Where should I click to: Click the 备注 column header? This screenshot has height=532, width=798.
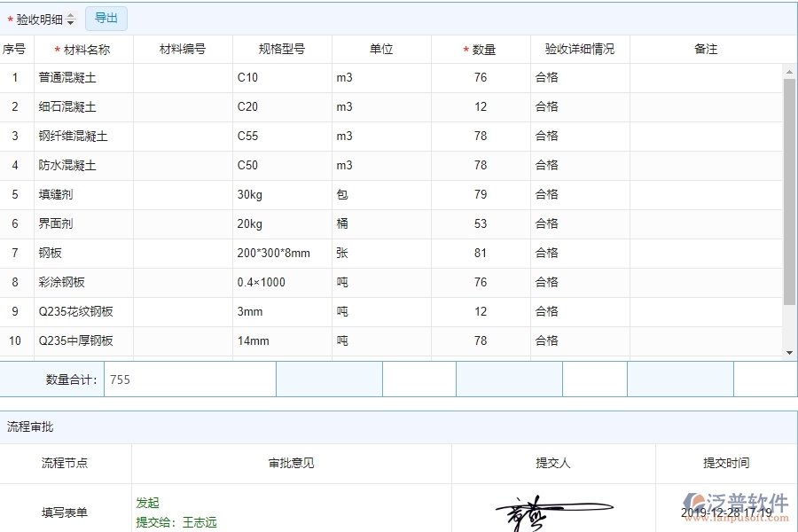click(705, 49)
